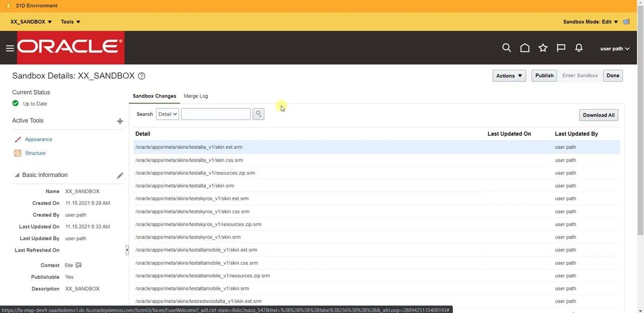The image size is (644, 313).
Task: Sort by the Last Updated By column header
Action: point(577,134)
